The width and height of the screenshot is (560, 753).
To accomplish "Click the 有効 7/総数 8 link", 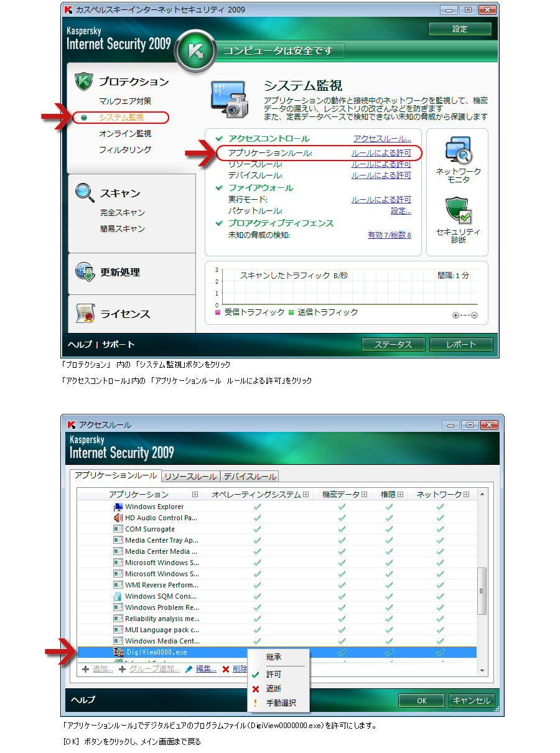I will (390, 235).
